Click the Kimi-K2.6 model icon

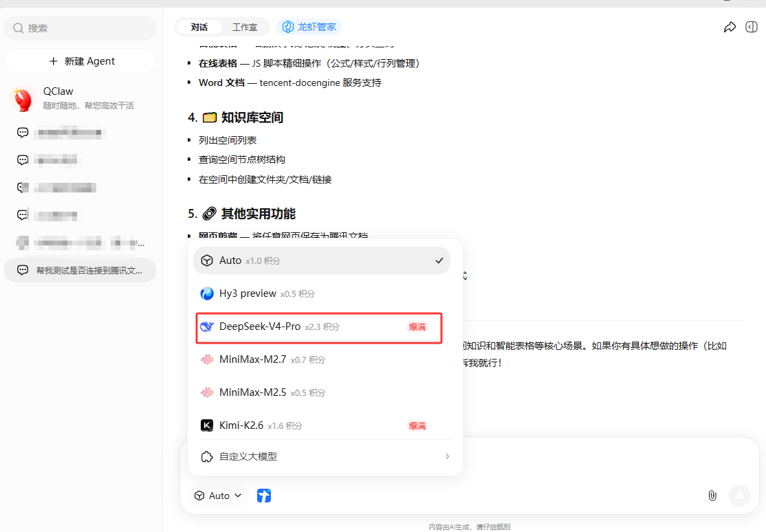click(207, 425)
